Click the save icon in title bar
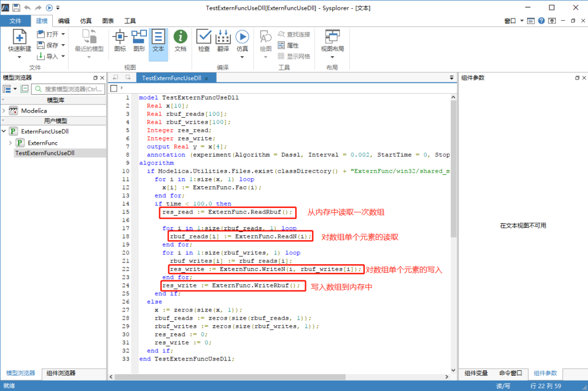The height and width of the screenshot is (391, 588). coord(16,8)
